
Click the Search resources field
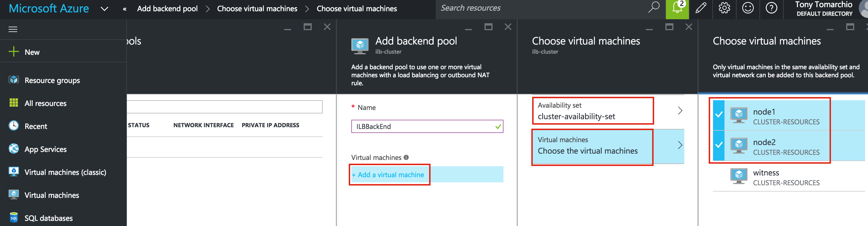[539, 8]
